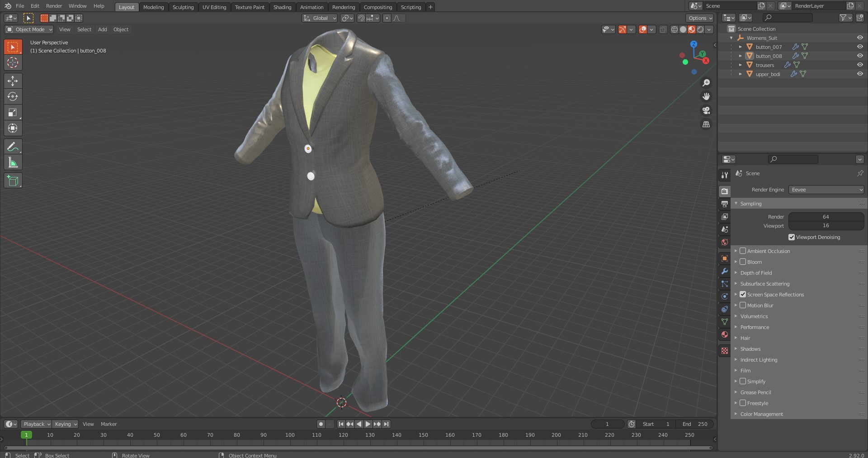Open the Object properties tab

[725, 258]
